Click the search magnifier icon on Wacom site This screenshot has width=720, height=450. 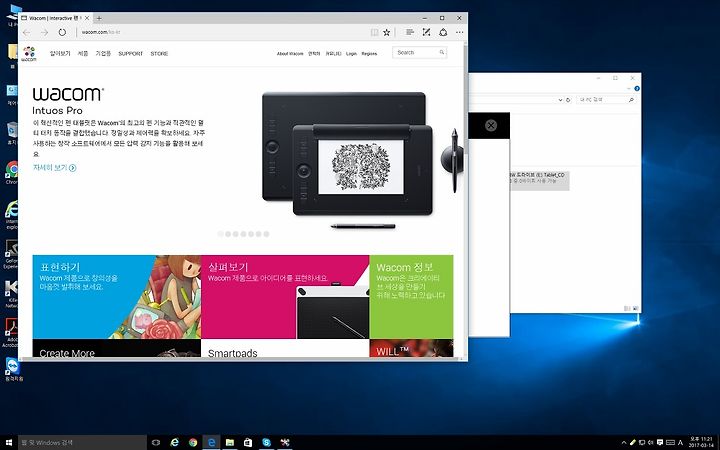[x=442, y=53]
